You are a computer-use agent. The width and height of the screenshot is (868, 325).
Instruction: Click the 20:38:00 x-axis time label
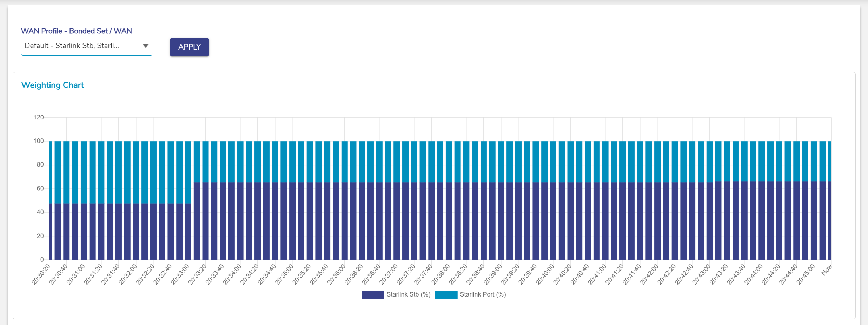click(x=441, y=274)
